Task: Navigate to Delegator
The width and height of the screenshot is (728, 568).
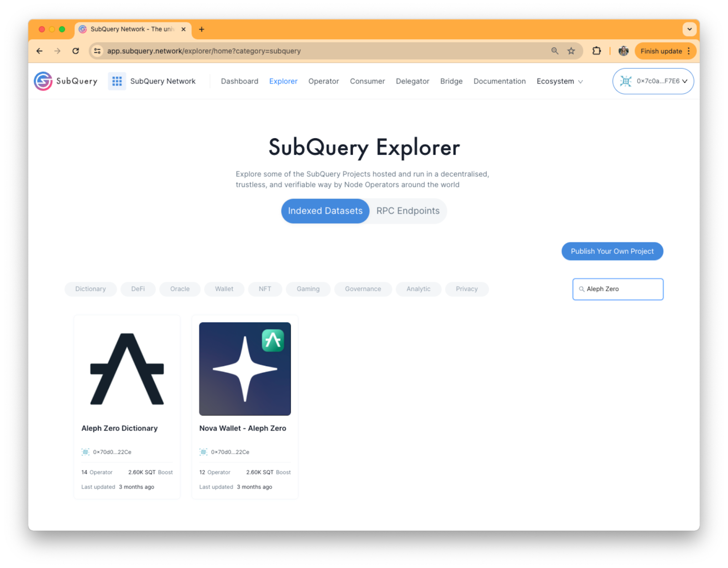Action: coord(412,81)
